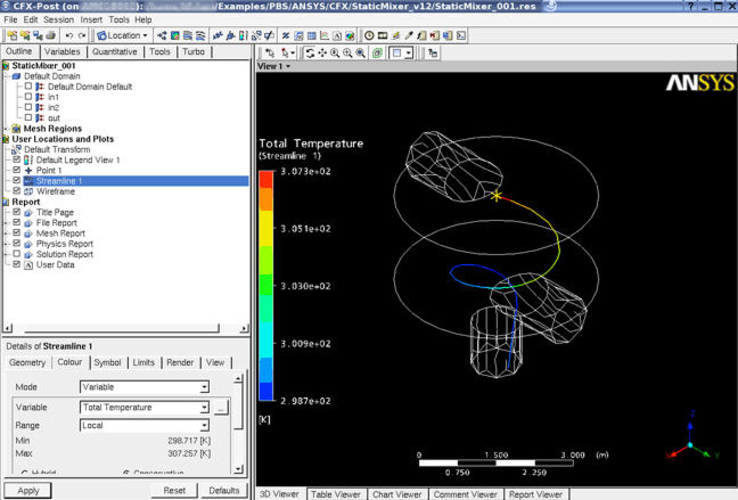The width and height of the screenshot is (738, 500).
Task: Click the Select arrow tool in viewer
Action: (270, 53)
